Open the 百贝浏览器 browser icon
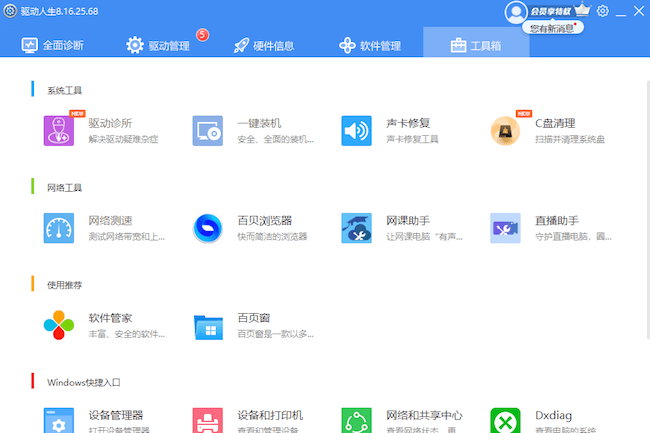Screen dimensions: 650x433 [x=208, y=228]
